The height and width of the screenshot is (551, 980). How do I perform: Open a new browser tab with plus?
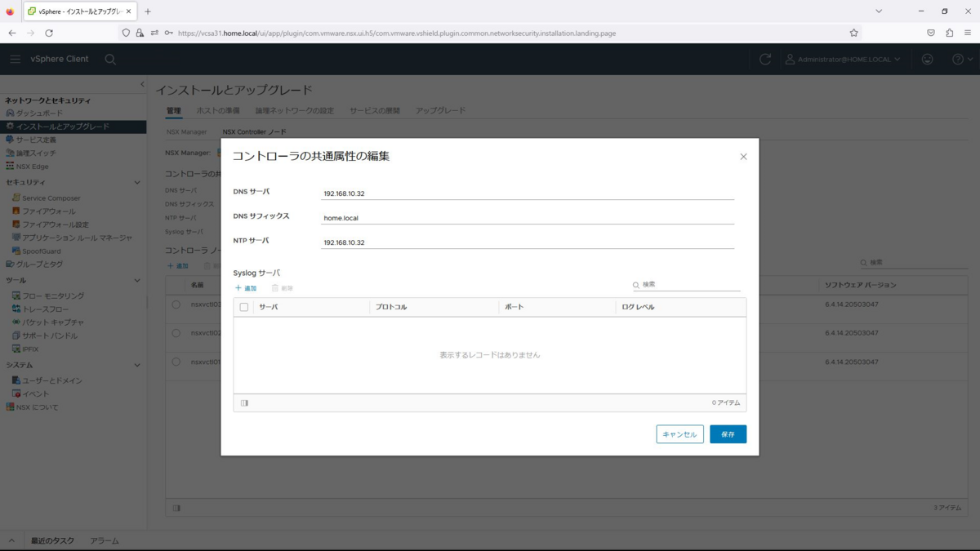(148, 11)
